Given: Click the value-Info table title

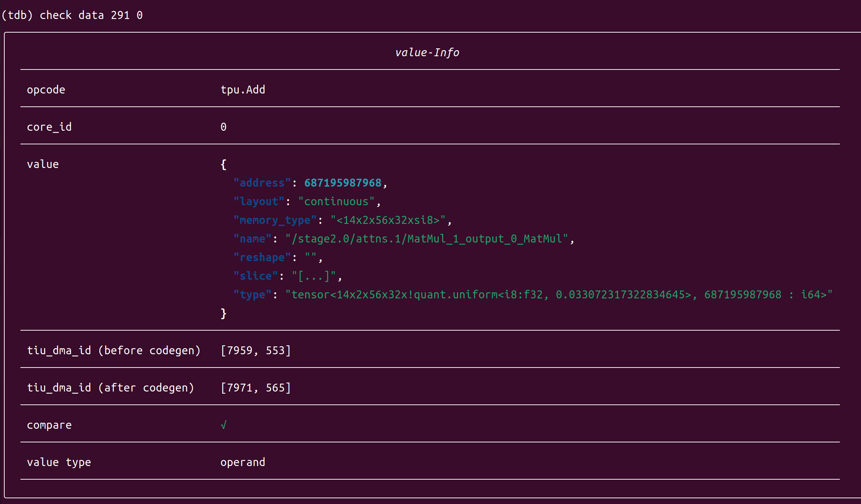Looking at the screenshot, I should click(427, 52).
